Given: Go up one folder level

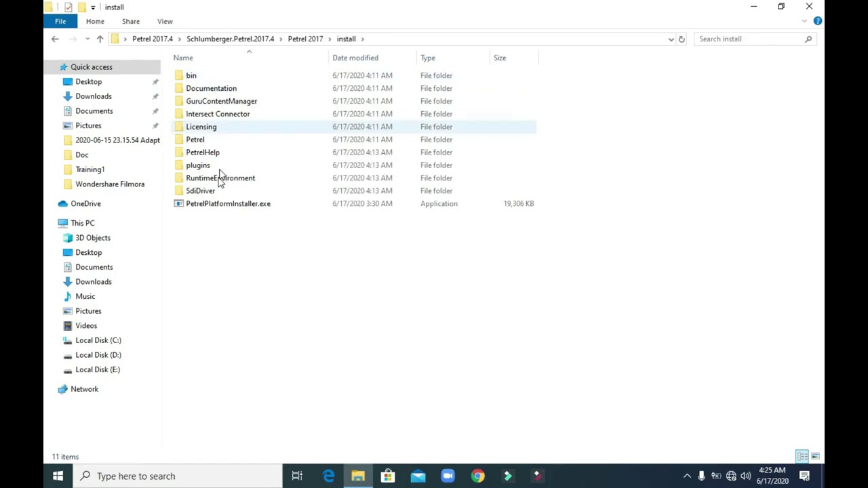Looking at the screenshot, I should 100,39.
